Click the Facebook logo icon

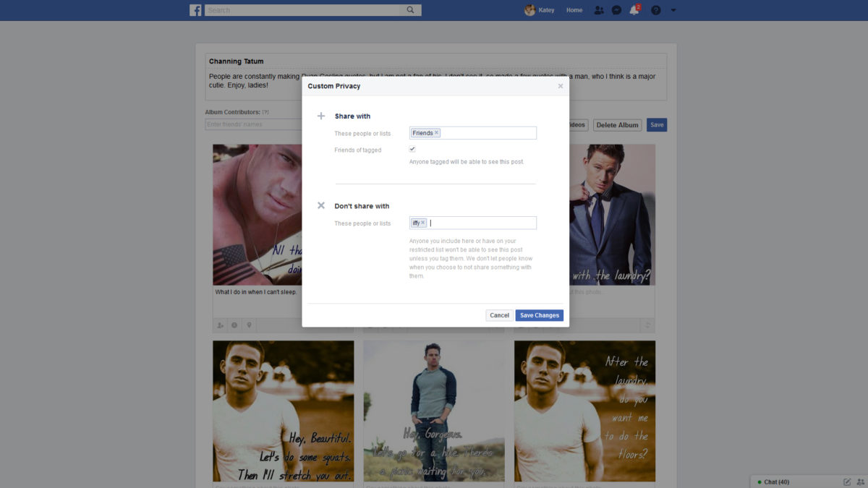click(x=195, y=10)
